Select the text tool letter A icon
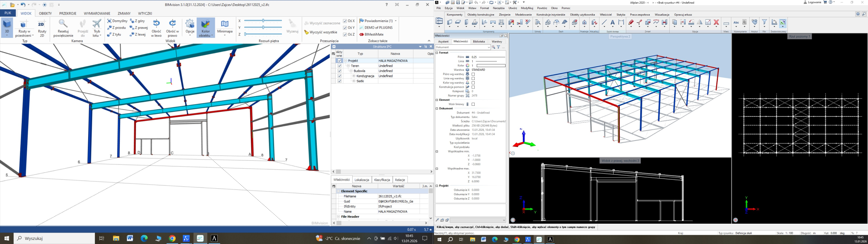The image size is (868, 244). (x=612, y=23)
